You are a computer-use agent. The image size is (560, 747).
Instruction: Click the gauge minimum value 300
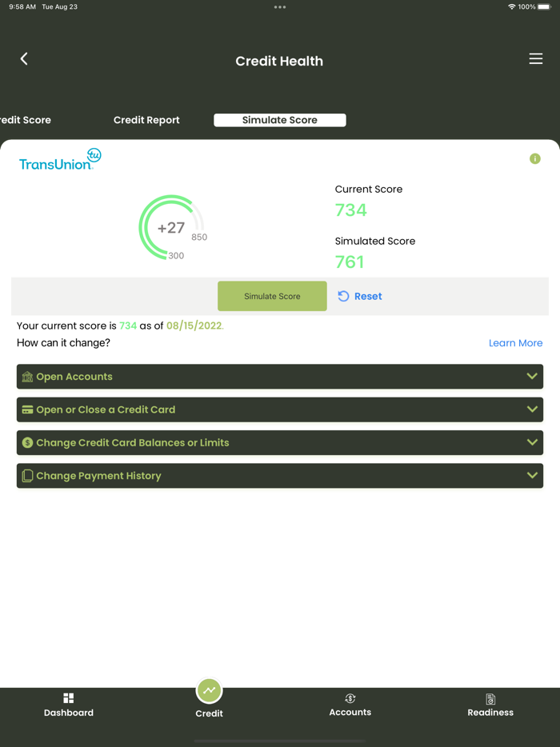click(176, 256)
